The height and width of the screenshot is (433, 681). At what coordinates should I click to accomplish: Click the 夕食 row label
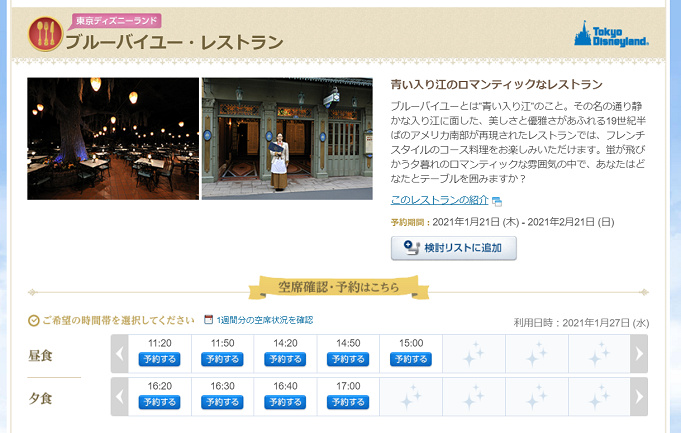(x=40, y=398)
